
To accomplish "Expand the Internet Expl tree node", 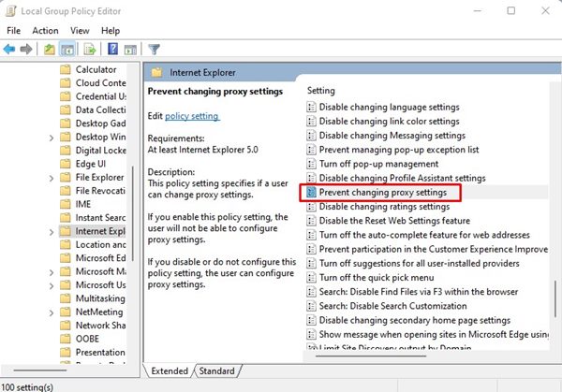I will [52, 232].
